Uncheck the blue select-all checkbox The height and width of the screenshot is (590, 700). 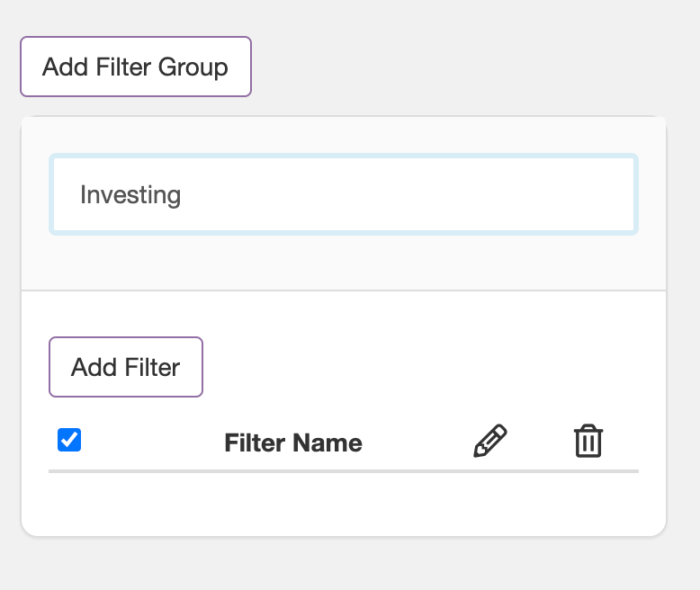point(69,440)
